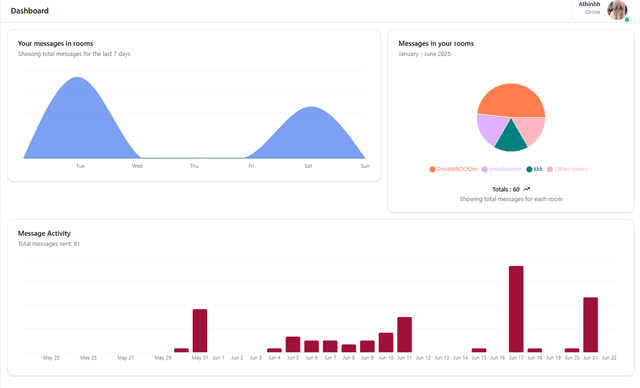Click the May 23 axis label
The height and width of the screenshot is (388, 640).
coord(51,358)
